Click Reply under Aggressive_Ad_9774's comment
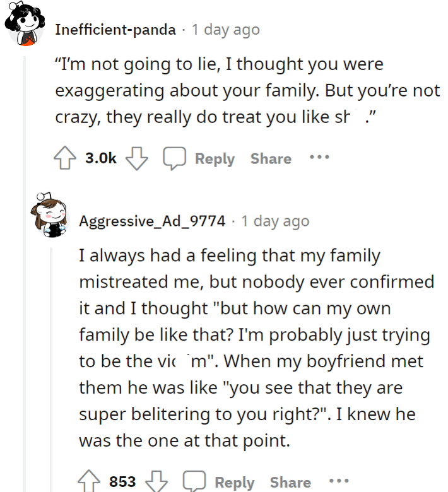 [x=235, y=483]
